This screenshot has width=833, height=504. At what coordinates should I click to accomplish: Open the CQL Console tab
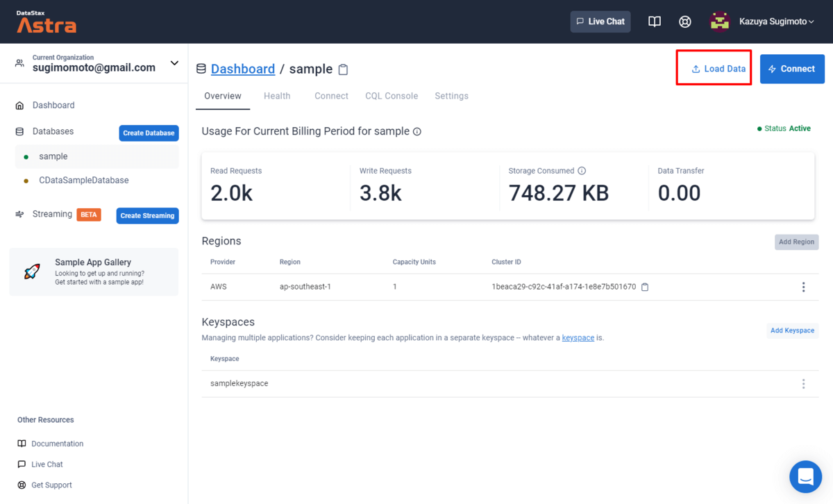(392, 96)
